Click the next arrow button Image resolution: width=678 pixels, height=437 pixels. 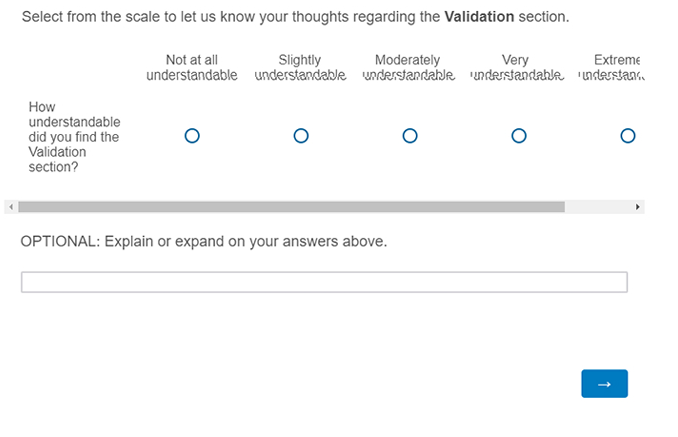(x=604, y=384)
